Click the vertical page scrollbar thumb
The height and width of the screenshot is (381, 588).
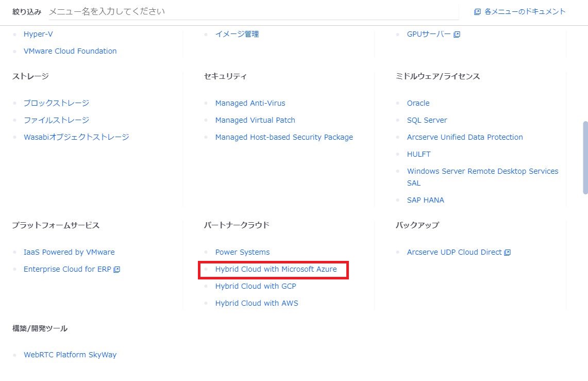pyautogui.click(x=585, y=157)
